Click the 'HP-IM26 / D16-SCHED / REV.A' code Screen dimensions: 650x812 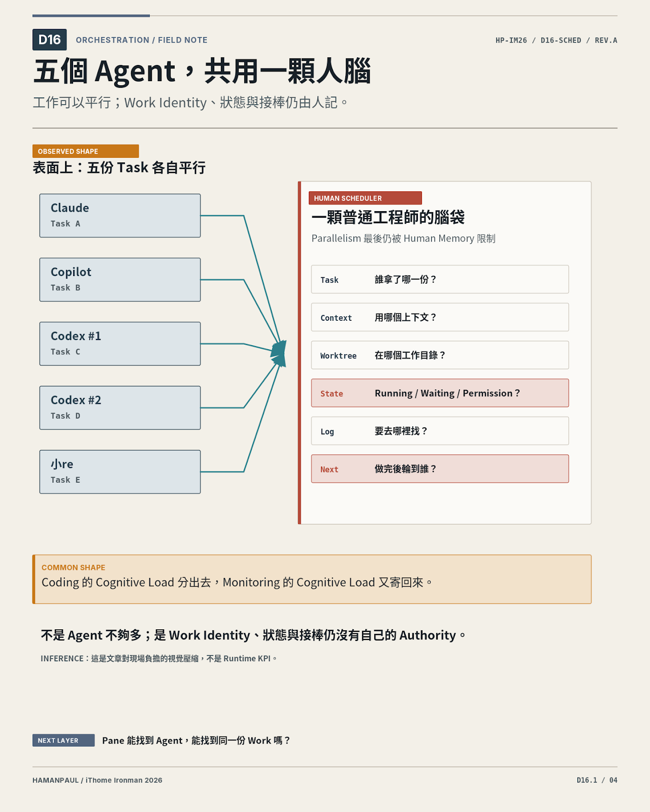(x=557, y=40)
